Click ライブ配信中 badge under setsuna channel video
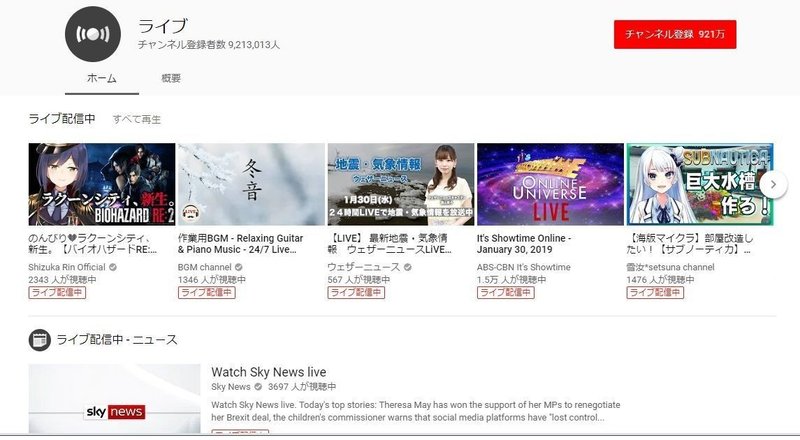The width and height of the screenshot is (800, 440). tap(655, 292)
